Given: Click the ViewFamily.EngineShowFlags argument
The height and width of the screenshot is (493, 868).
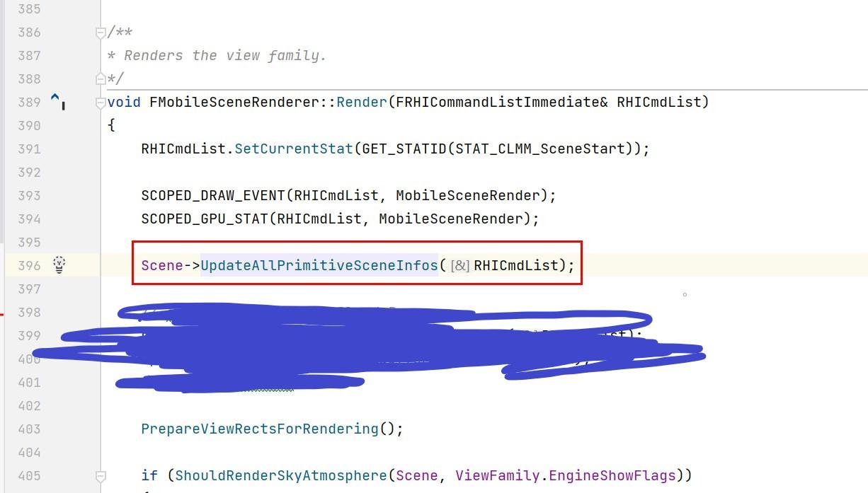Looking at the screenshot, I should tap(566, 475).
